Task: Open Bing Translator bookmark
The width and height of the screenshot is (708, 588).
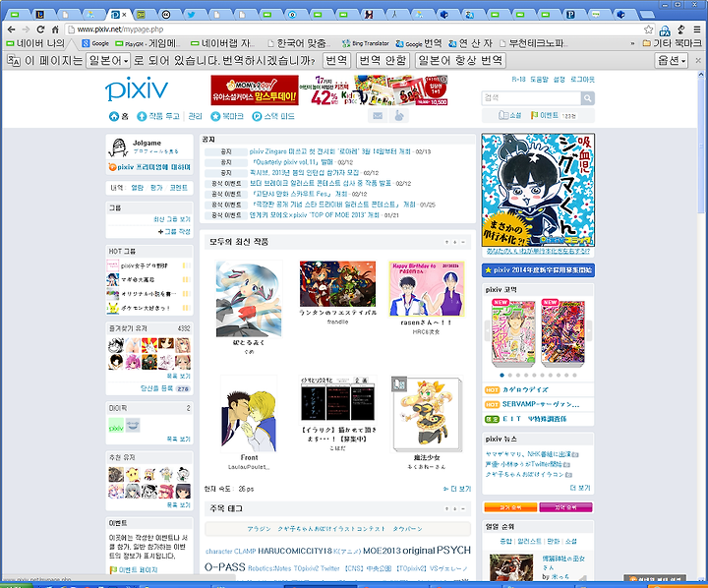Action: pyautogui.click(x=365, y=43)
